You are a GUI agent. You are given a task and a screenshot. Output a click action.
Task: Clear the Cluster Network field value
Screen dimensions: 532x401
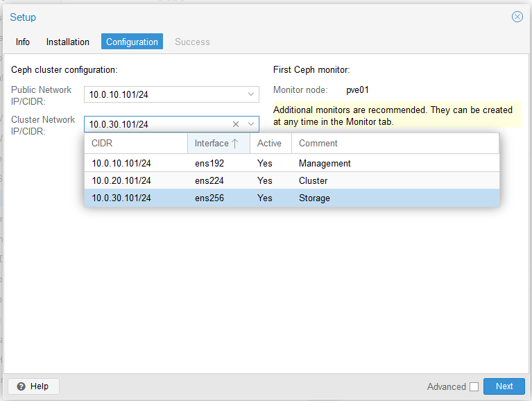click(x=236, y=124)
